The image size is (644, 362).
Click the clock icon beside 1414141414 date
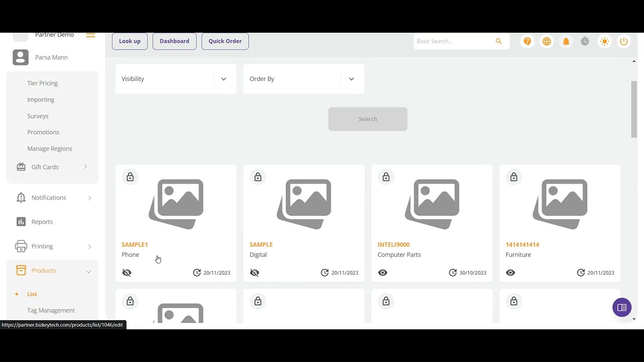tap(581, 273)
